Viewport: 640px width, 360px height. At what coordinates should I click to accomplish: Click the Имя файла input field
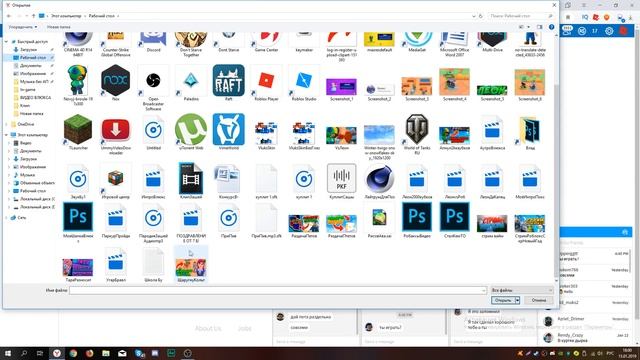pos(278,290)
